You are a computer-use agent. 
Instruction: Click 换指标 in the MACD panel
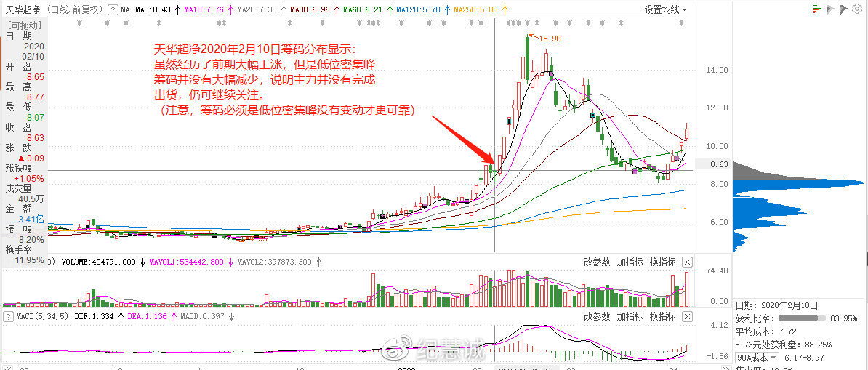point(662,316)
